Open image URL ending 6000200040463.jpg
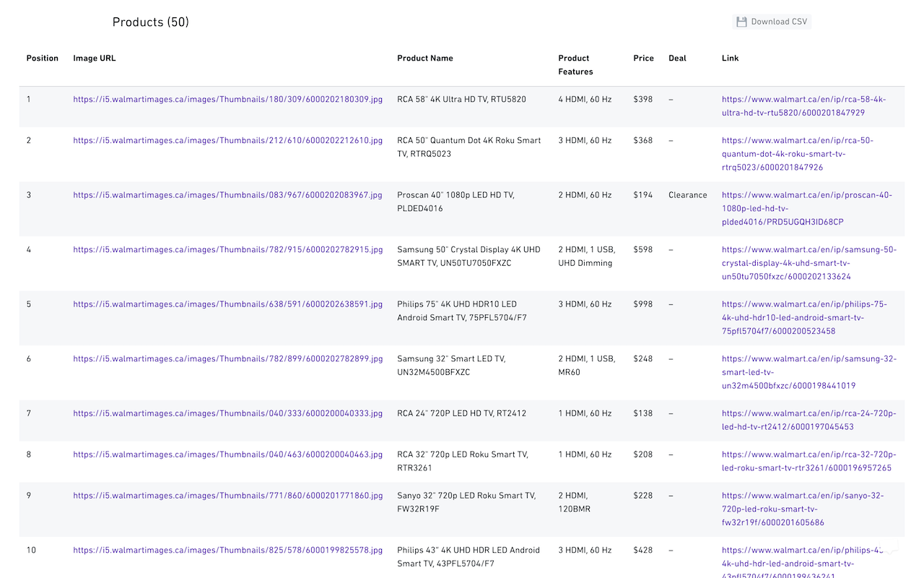 click(x=228, y=454)
